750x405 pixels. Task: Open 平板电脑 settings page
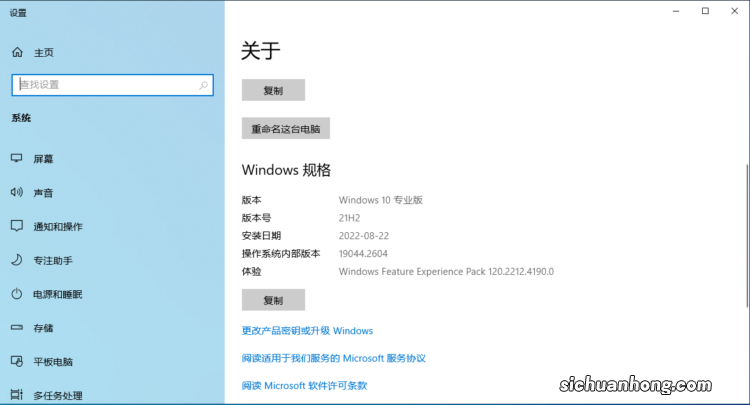(53, 362)
